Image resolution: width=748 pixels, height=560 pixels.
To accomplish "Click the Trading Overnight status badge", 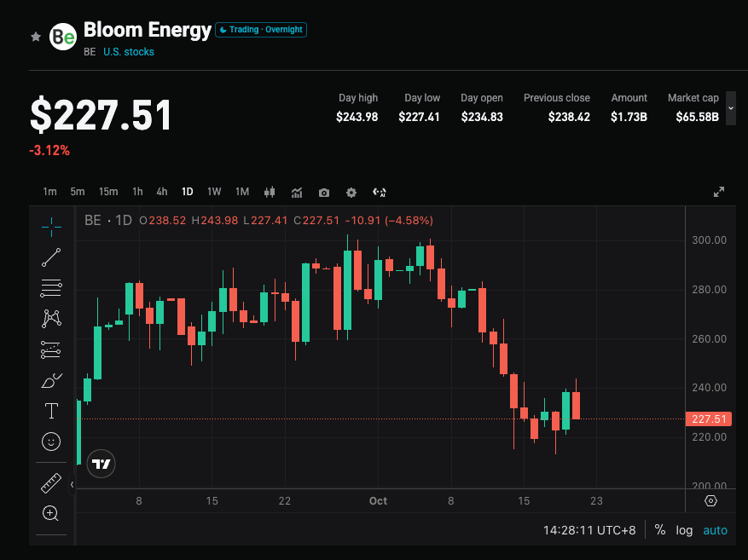I will pos(261,30).
